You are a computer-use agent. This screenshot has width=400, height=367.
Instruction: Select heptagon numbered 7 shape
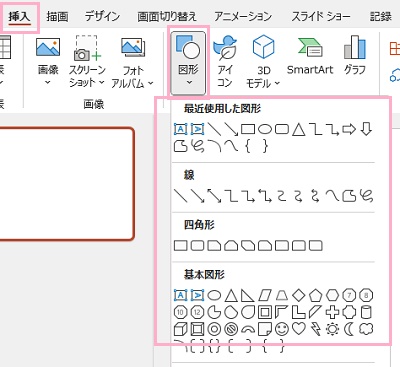coord(349,295)
